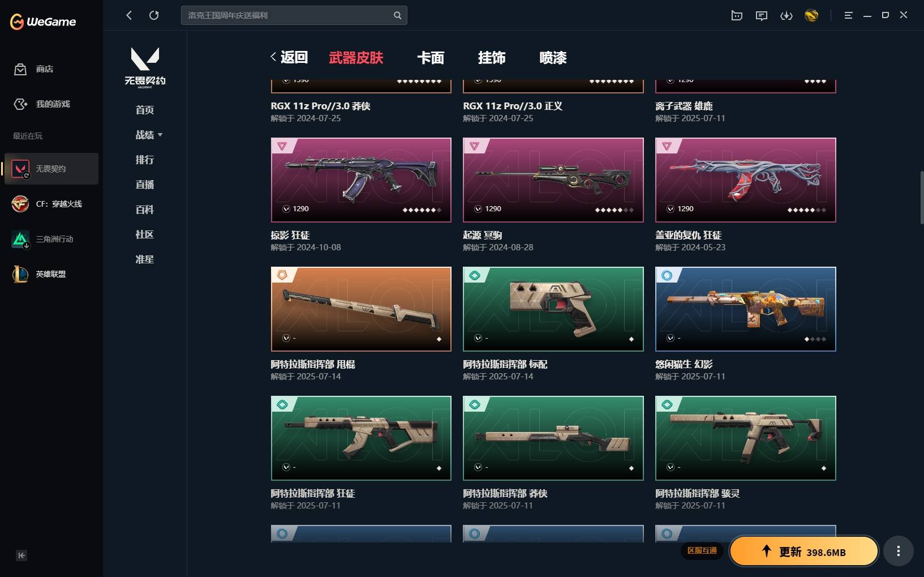Go back with the top-bar arrow
Screen dimensions: 924x577
pyautogui.click(x=129, y=15)
